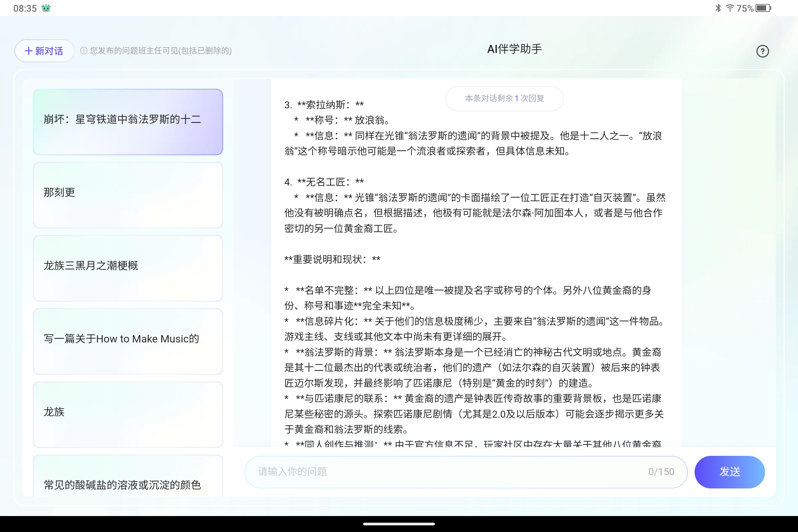Tap the bullet text **翁法罗斯的背景：**
The width and height of the screenshot is (798, 532).
click(344, 352)
